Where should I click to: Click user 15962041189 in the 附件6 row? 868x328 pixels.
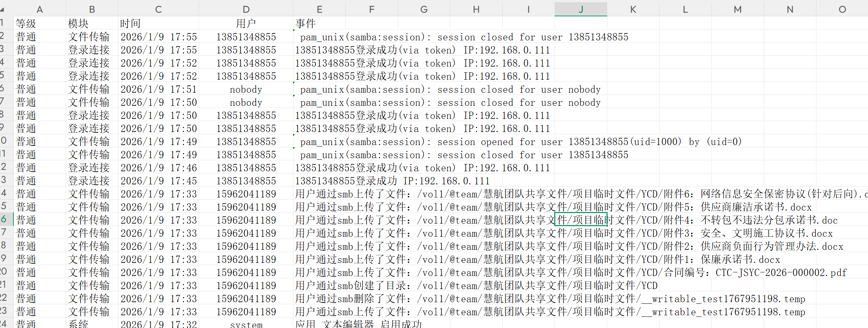click(x=246, y=194)
